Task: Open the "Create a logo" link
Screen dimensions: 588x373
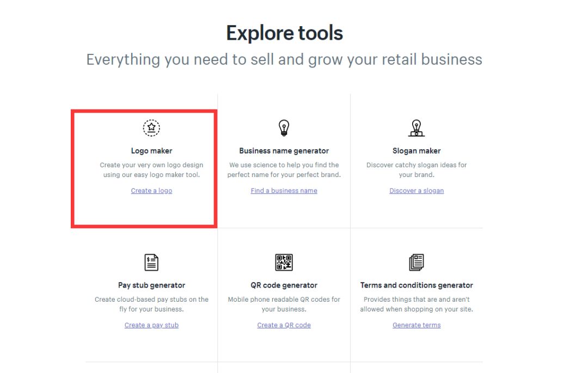Action: tap(151, 191)
